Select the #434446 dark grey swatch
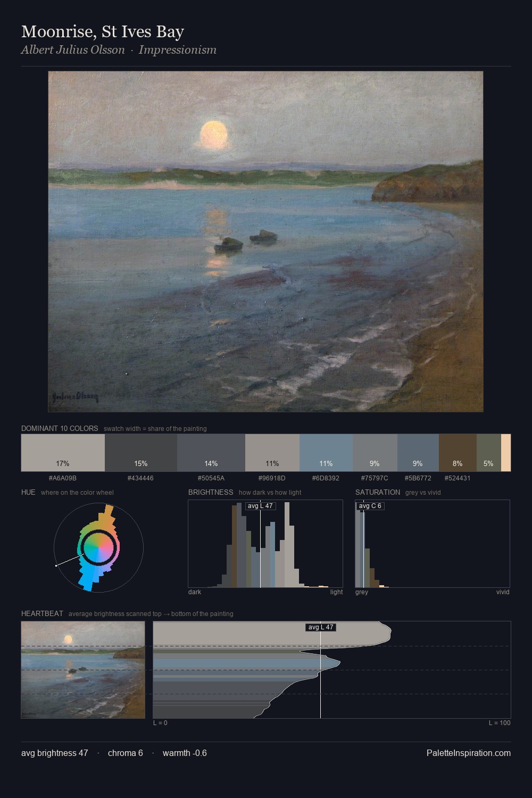Viewport: 532px width, 798px height. 140,453
